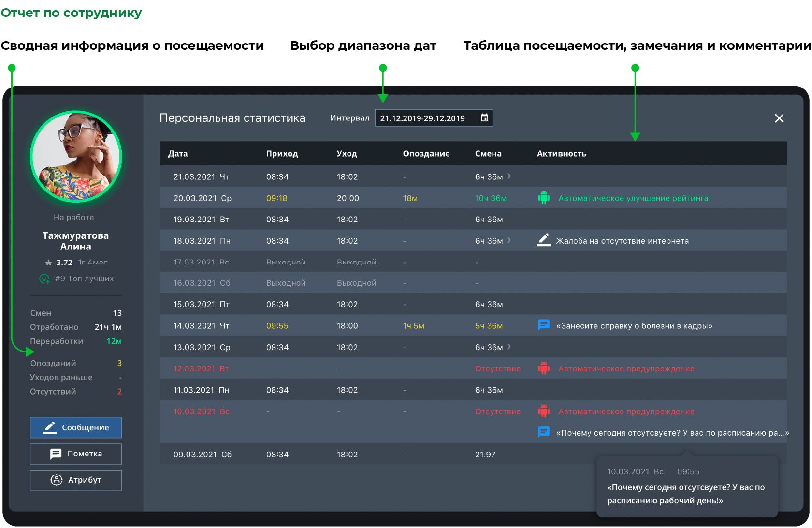Screen dimensions: 812x528
Task: Open the blue comment icon in 14.03.2021 row
Action: (x=544, y=325)
